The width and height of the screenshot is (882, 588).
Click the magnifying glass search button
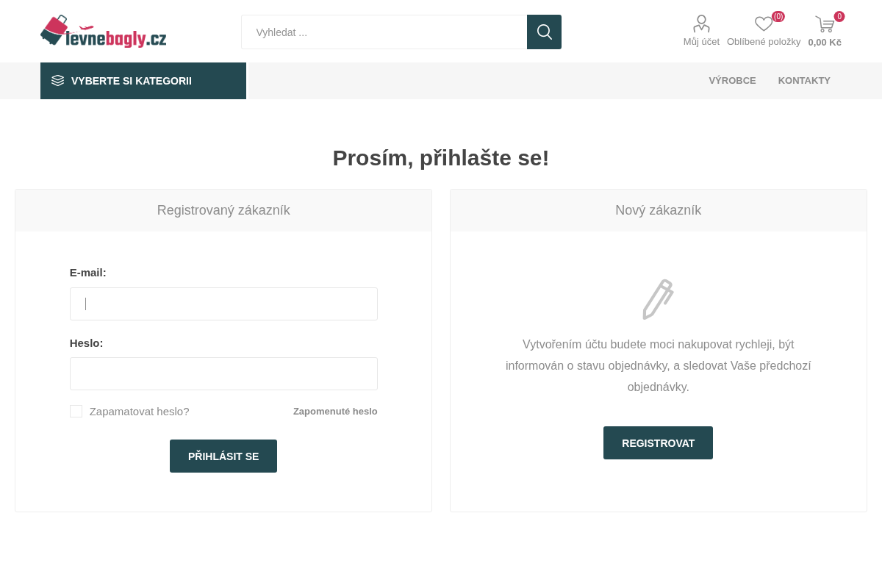(544, 32)
